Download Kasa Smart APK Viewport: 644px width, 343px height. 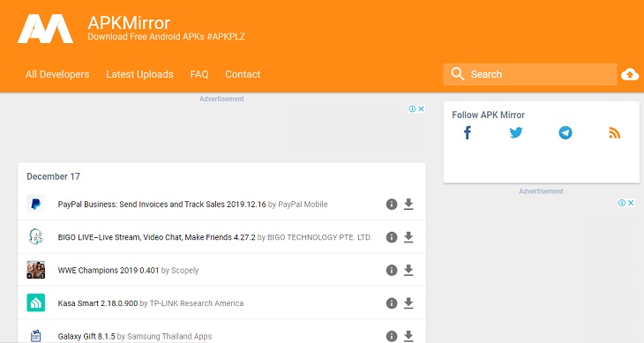(408, 303)
